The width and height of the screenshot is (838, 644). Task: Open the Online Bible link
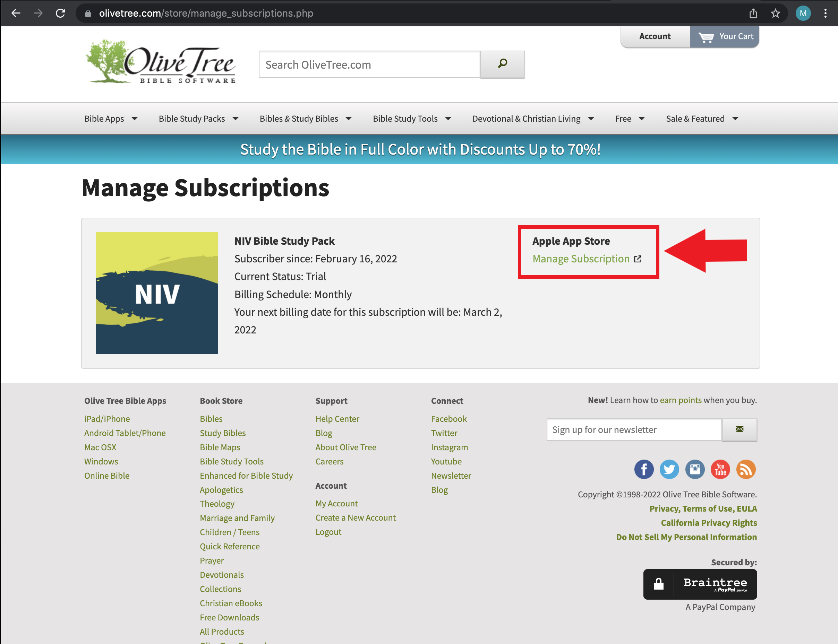(x=107, y=475)
